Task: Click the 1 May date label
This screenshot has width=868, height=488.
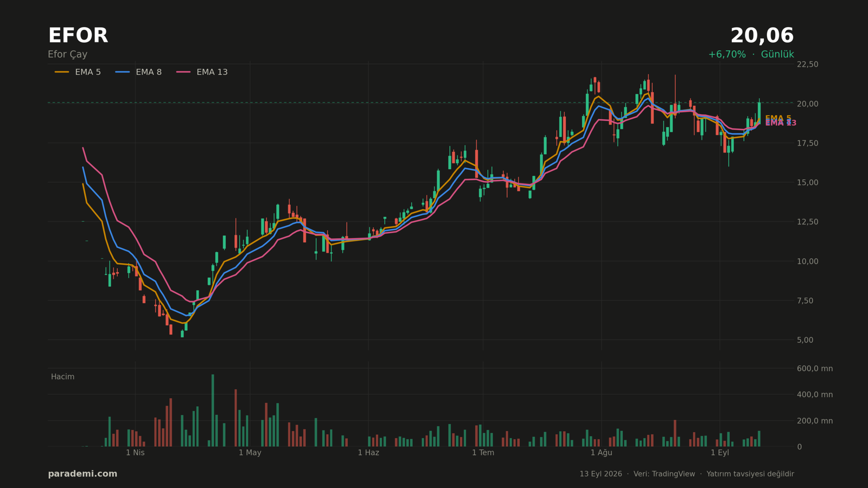Action: [250, 453]
